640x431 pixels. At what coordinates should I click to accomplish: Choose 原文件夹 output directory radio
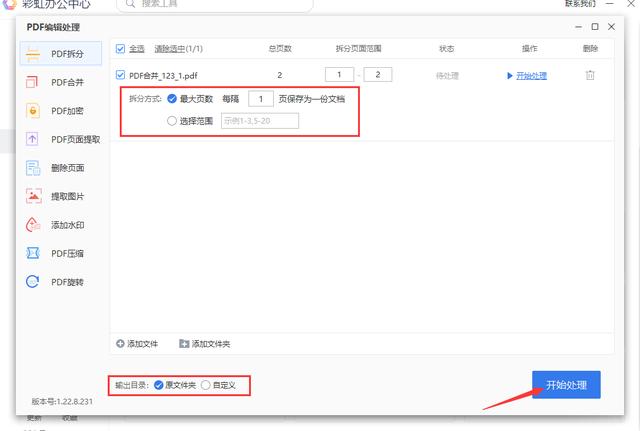coord(158,385)
